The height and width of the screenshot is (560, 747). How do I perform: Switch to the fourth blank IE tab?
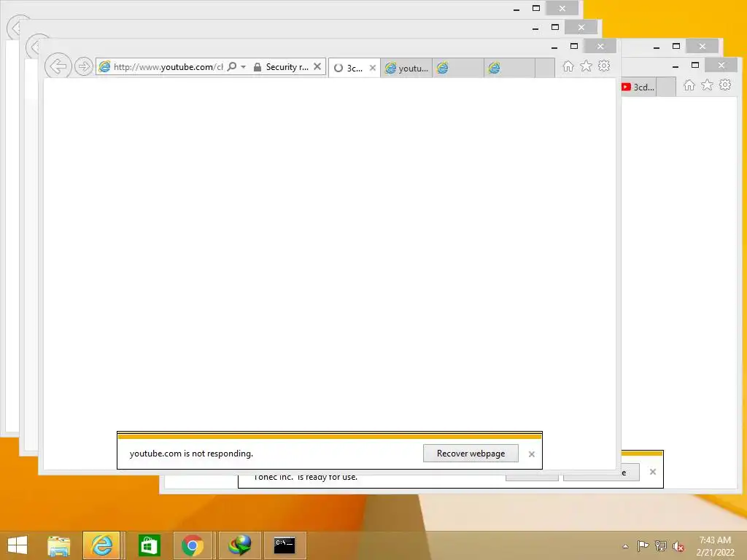pos(510,68)
